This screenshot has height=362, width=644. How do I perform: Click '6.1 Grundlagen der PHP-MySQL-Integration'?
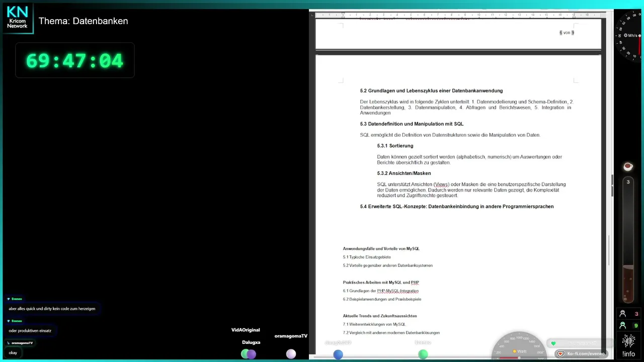[x=380, y=291]
